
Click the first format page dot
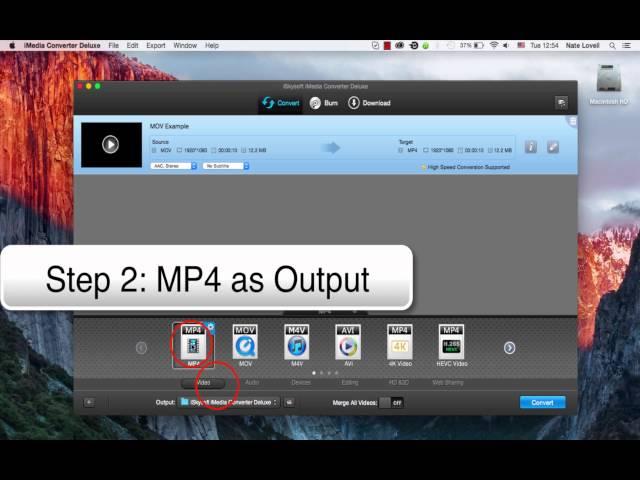313,373
